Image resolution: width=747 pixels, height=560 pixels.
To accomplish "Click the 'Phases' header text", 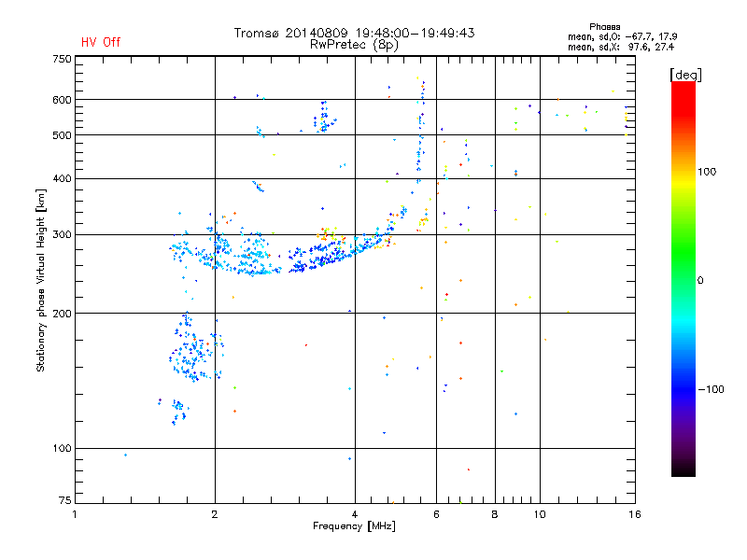I will click(x=604, y=27).
